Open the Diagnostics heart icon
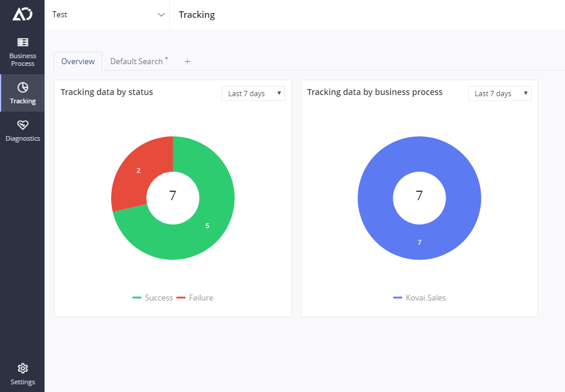 (x=23, y=125)
